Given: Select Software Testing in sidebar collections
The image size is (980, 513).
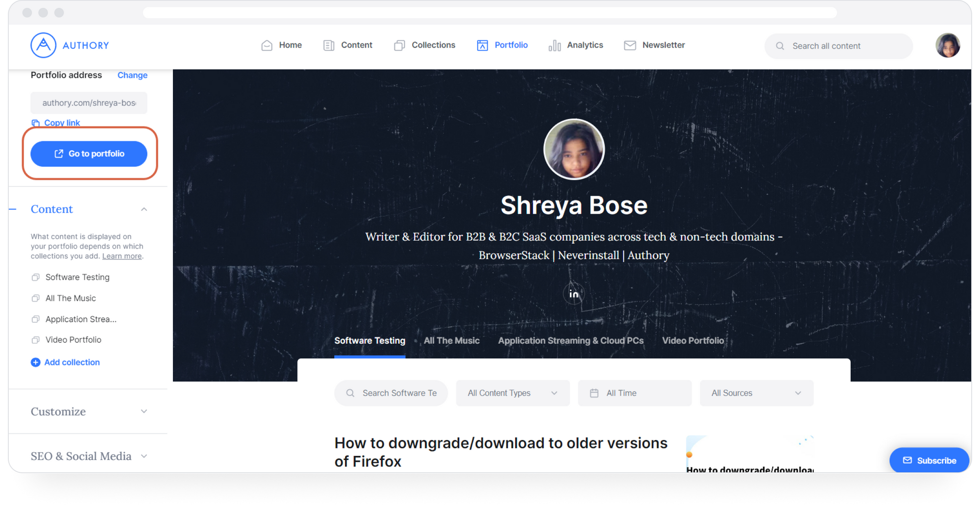Looking at the screenshot, I should (x=77, y=278).
